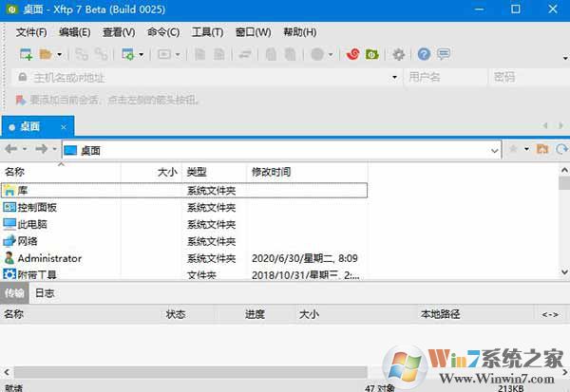Expand the new tab dropdown arrow
This screenshot has width=570, height=392.
pos(141,55)
